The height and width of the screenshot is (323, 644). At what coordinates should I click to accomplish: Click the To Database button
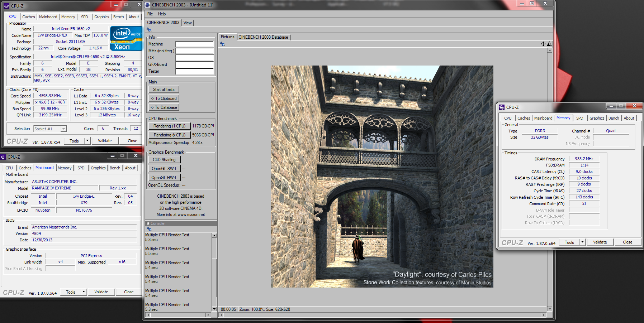click(x=164, y=107)
